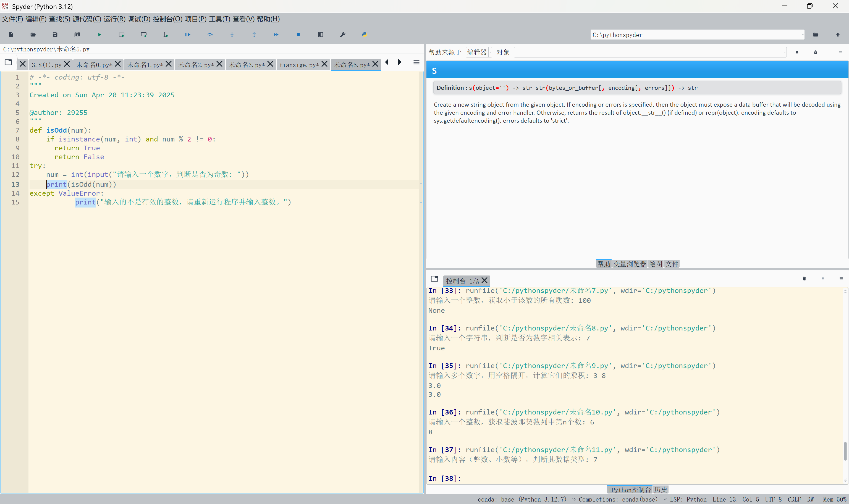The height and width of the screenshot is (504, 849).
Task: Open the editor pane options menu
Action: (416, 62)
